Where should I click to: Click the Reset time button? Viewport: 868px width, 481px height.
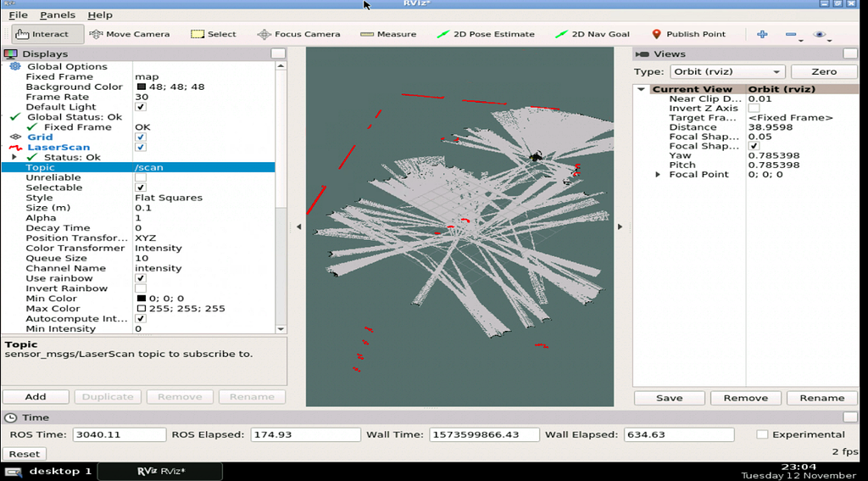point(25,454)
